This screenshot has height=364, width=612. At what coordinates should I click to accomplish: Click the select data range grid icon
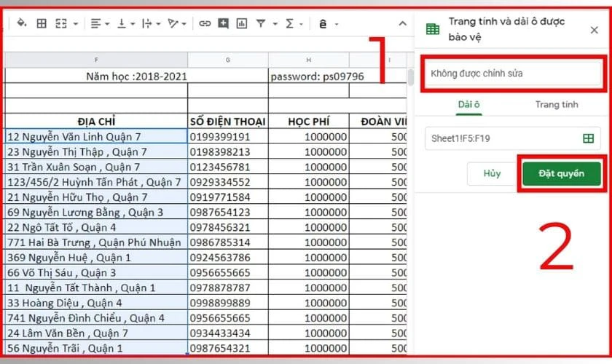click(588, 138)
